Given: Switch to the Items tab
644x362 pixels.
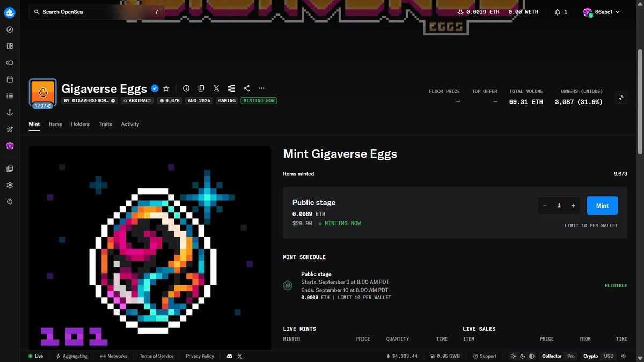Looking at the screenshot, I should 55,124.
